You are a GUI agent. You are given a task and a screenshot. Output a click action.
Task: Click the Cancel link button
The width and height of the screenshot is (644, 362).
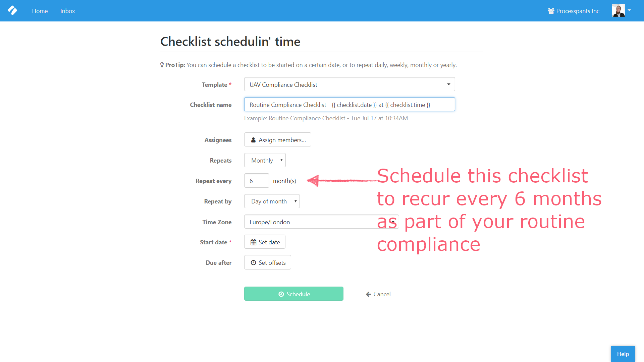379,294
